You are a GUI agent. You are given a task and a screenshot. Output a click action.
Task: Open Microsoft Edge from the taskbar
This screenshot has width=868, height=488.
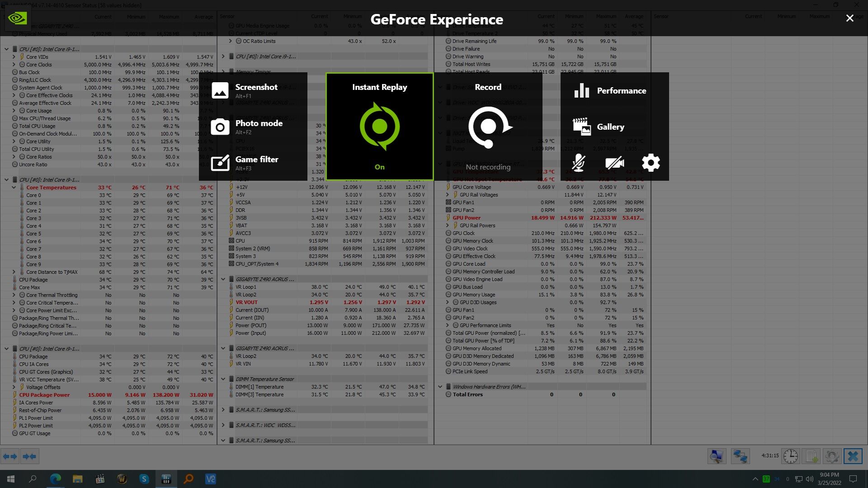(x=56, y=479)
